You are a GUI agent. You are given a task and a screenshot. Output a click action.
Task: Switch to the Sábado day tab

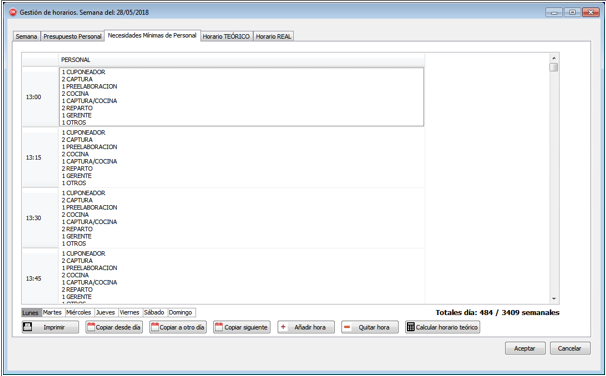coord(154,312)
